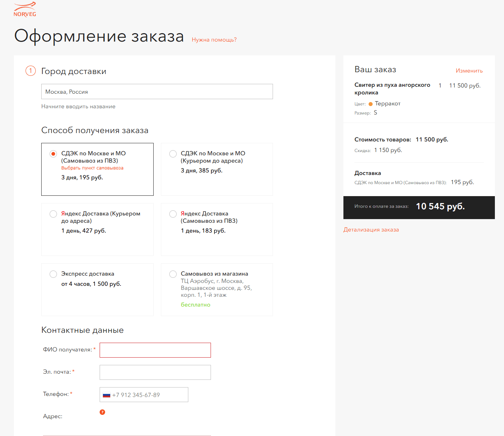
Task: Click the terracotta color dot
Action: (370, 104)
